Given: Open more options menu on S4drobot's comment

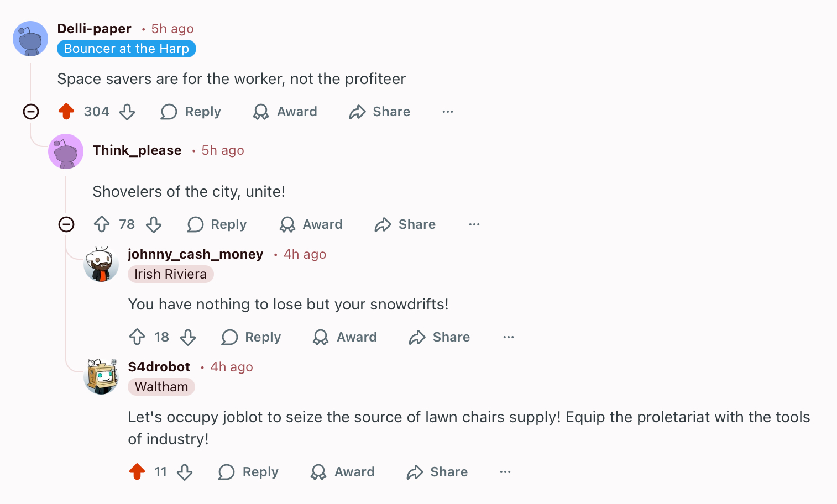Looking at the screenshot, I should (x=505, y=472).
